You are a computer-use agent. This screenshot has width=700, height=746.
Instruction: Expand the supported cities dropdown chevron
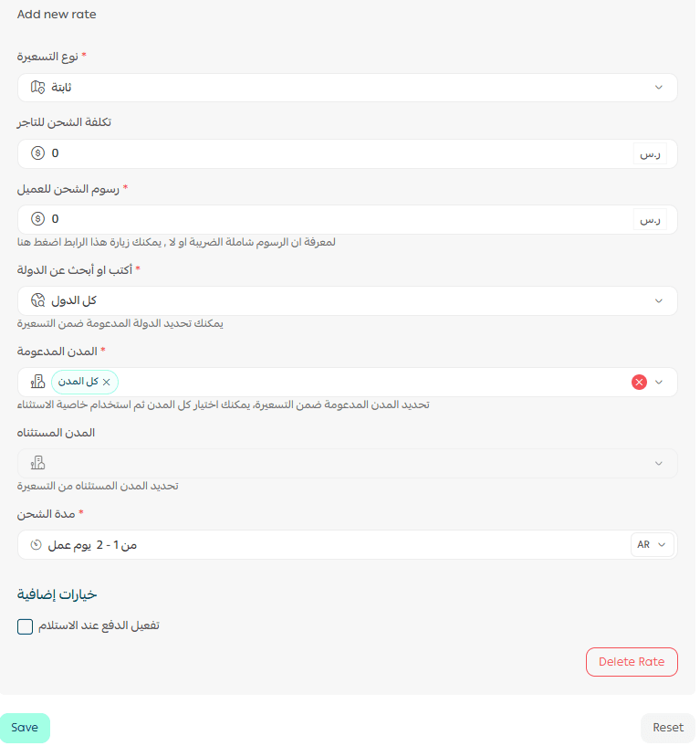point(660,383)
